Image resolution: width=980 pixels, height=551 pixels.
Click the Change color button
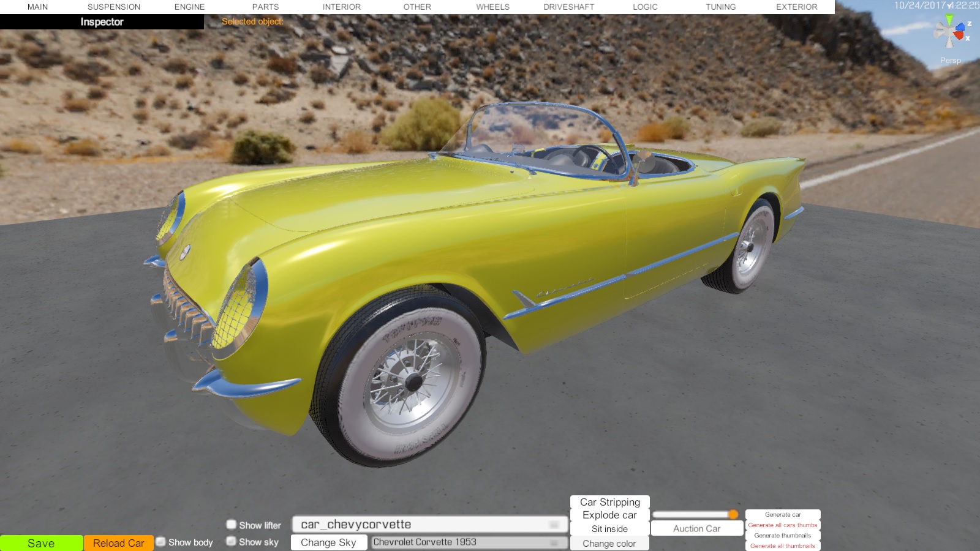(609, 544)
